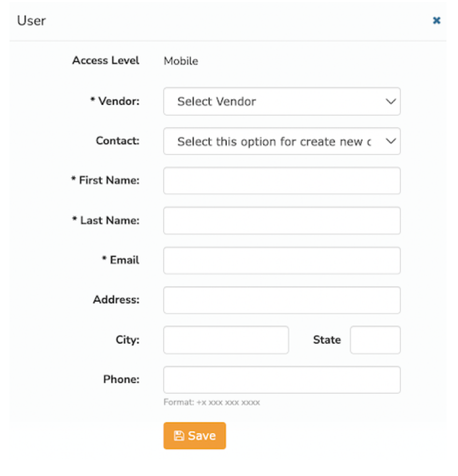Select the Email input box
Screen dimensions: 458x476
pos(282,260)
